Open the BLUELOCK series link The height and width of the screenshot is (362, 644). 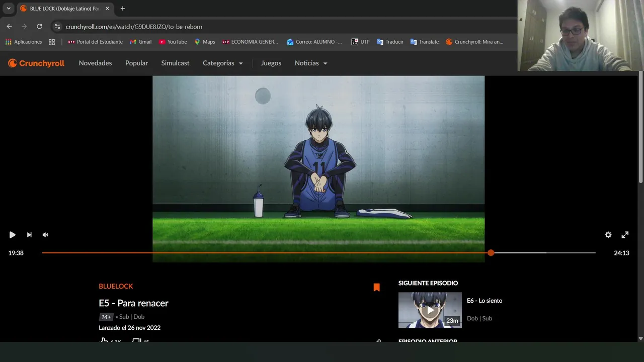pos(116,286)
